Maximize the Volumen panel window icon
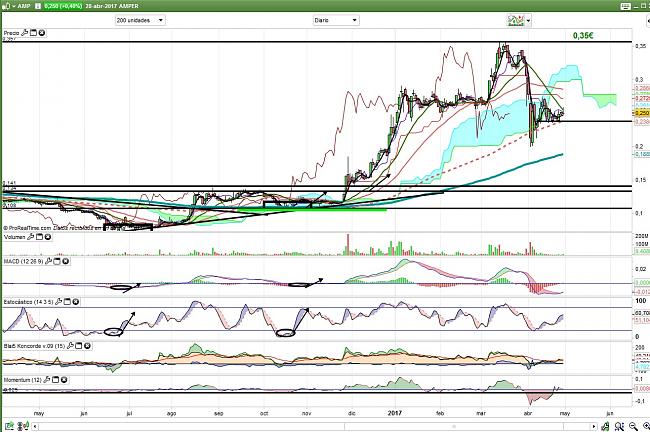This screenshot has width=650, height=432. [39, 237]
